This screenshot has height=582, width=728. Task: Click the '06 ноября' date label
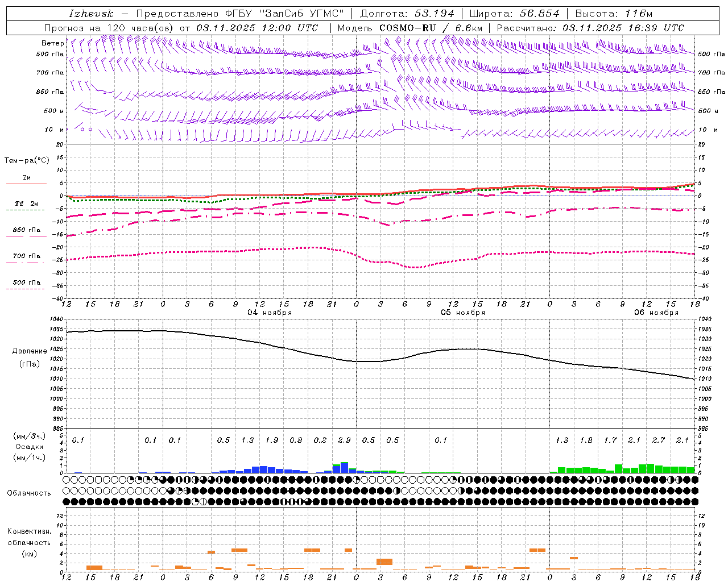[656, 312]
